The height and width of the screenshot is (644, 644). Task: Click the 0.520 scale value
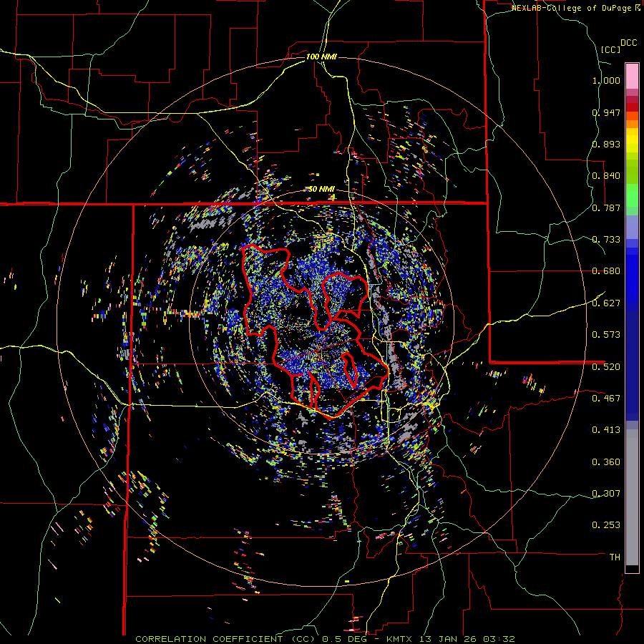click(606, 367)
